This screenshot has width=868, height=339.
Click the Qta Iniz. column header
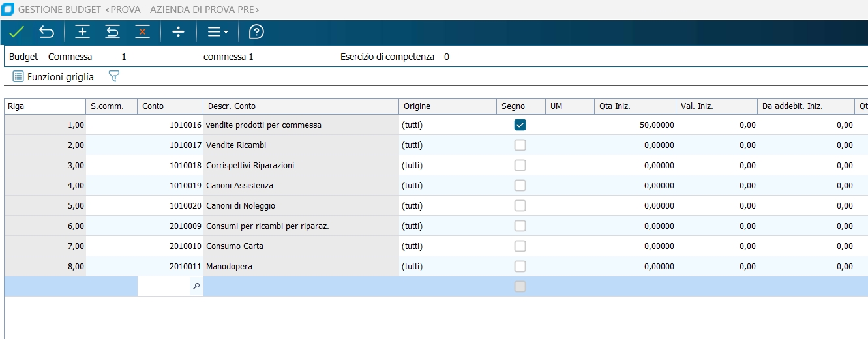click(x=635, y=106)
